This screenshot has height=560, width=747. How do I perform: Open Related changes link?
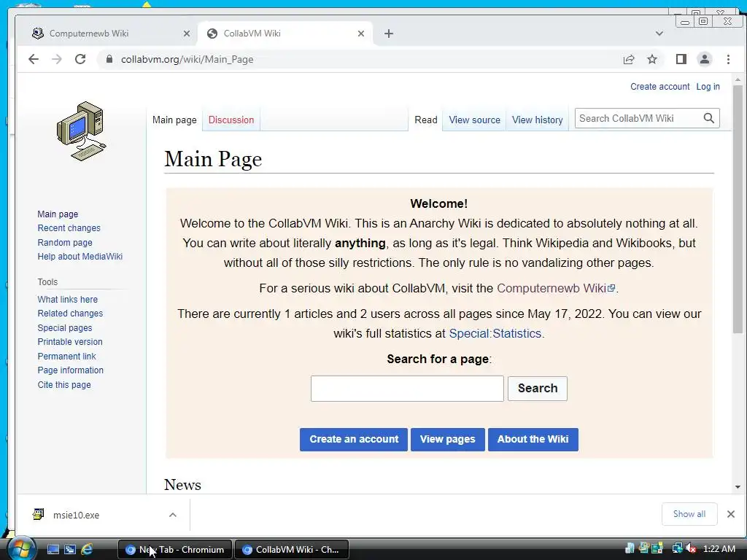70,314
